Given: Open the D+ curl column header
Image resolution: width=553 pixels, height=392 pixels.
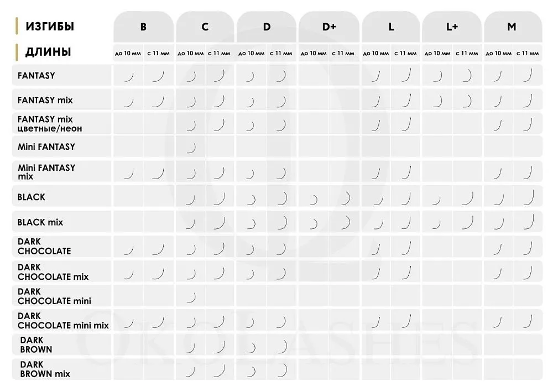Looking at the screenshot, I should click(329, 27).
